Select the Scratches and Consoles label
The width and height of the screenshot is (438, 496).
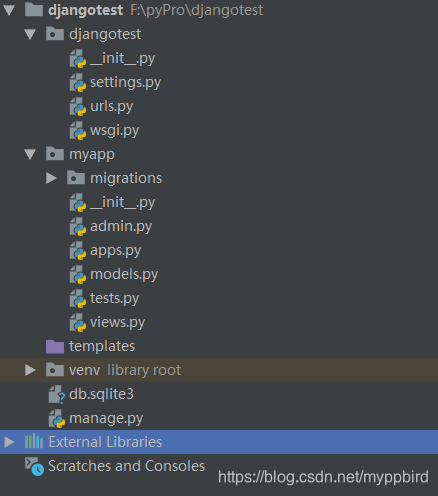click(127, 466)
